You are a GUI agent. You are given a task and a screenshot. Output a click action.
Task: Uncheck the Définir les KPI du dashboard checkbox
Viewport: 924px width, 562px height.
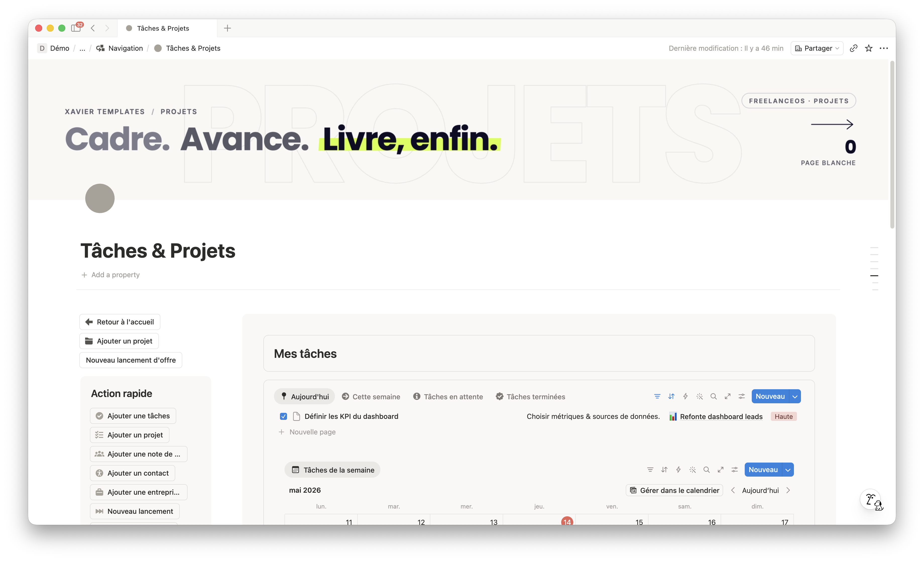(x=283, y=416)
